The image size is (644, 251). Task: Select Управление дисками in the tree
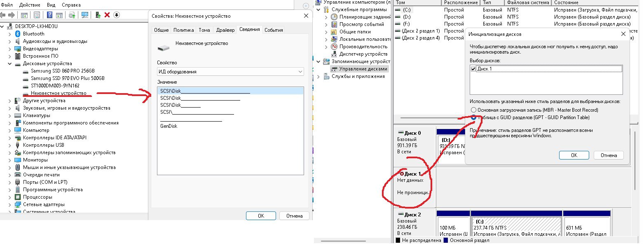pos(359,69)
